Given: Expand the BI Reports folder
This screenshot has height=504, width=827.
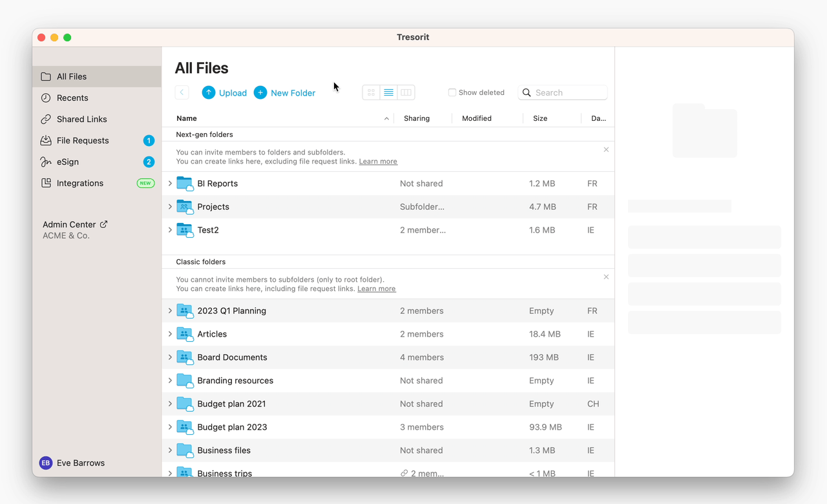Looking at the screenshot, I should 170,184.
